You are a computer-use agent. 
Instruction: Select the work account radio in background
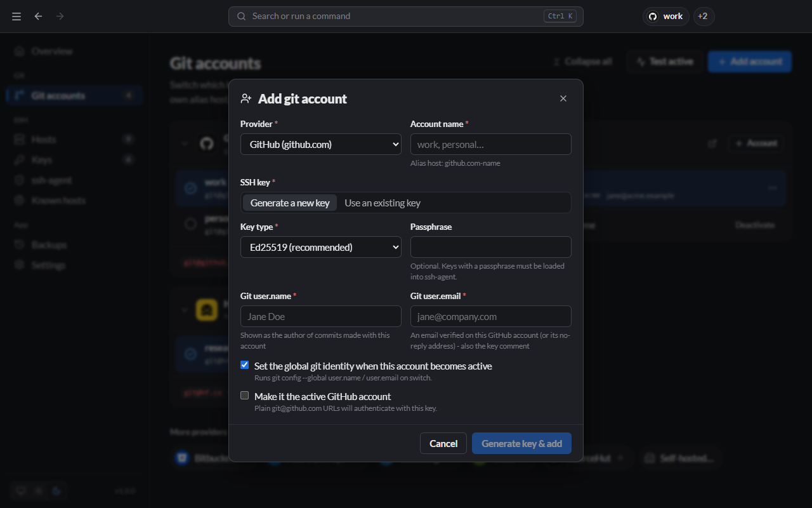pyautogui.click(x=190, y=188)
